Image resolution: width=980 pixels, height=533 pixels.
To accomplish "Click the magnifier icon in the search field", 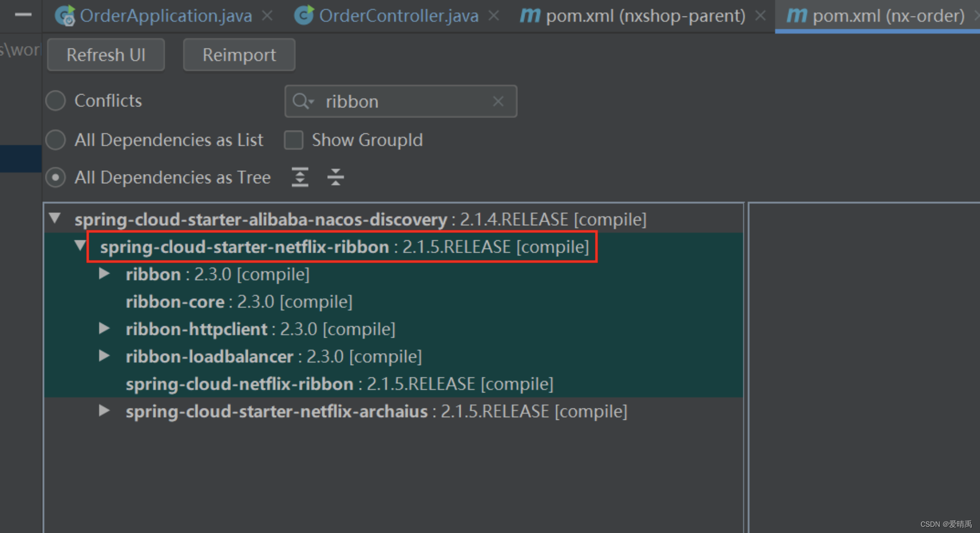I will 302,101.
